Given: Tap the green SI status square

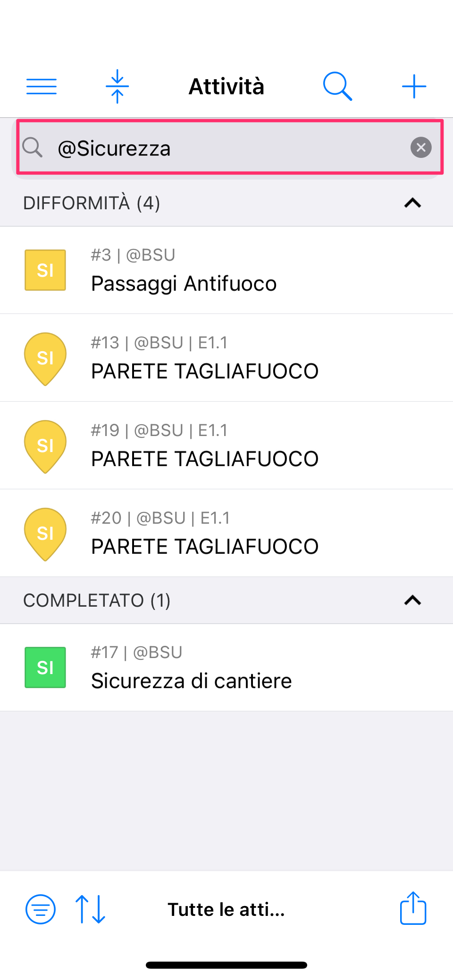Looking at the screenshot, I should click(x=45, y=667).
